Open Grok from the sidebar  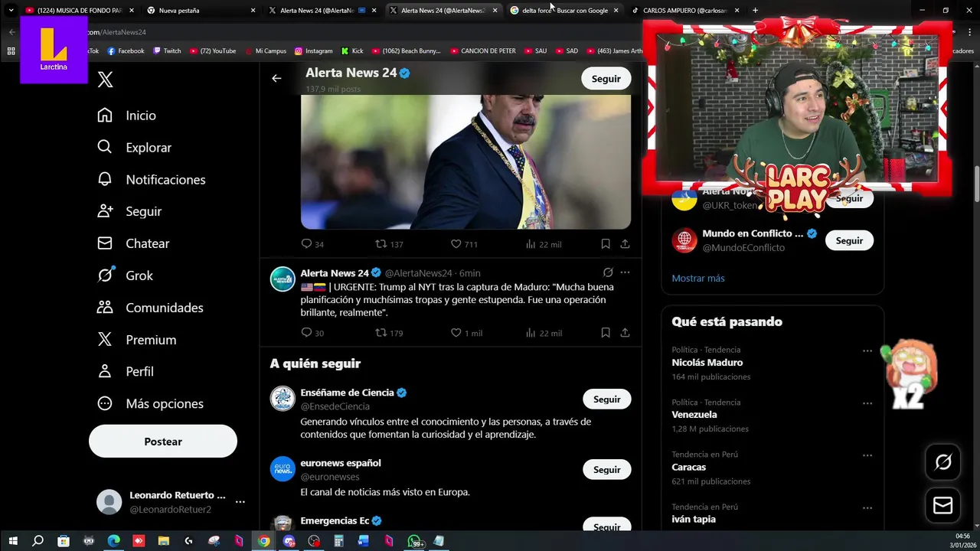[x=125, y=275]
